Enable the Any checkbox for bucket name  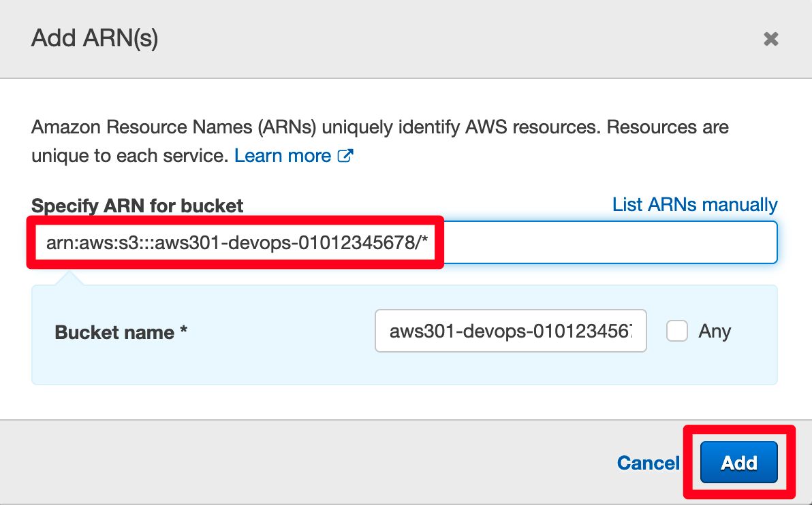click(x=677, y=331)
